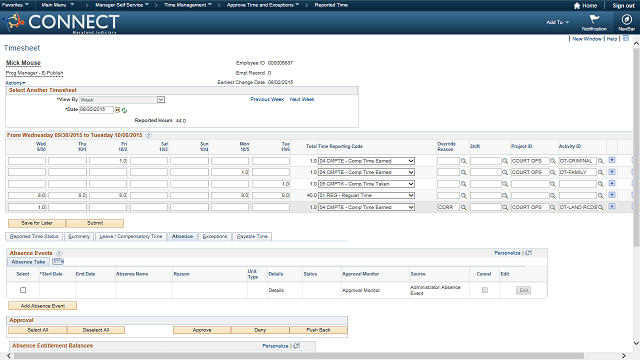Tick the Select checkbox in Absence Events row
The image size is (640, 360).
click(x=23, y=290)
